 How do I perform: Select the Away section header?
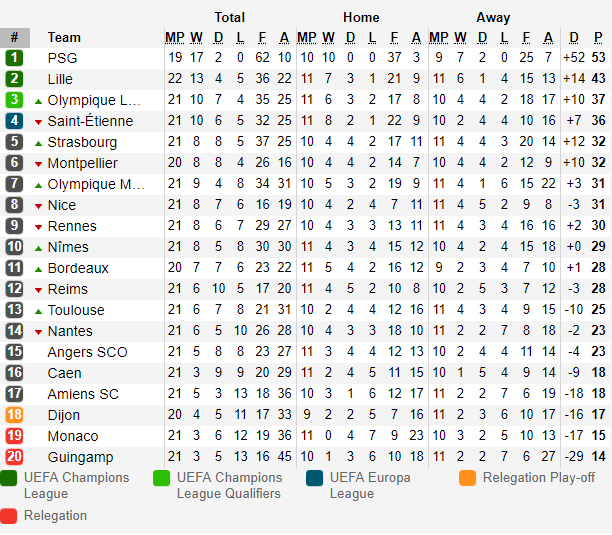point(493,17)
